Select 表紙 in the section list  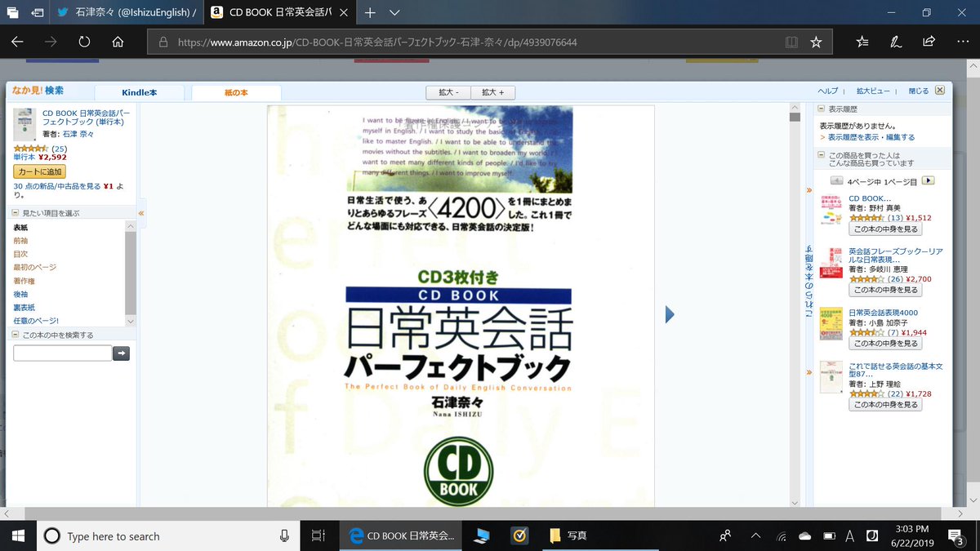pyautogui.click(x=20, y=227)
